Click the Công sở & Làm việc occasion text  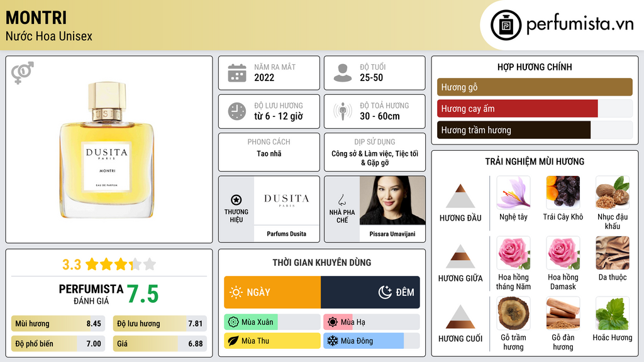click(x=375, y=158)
